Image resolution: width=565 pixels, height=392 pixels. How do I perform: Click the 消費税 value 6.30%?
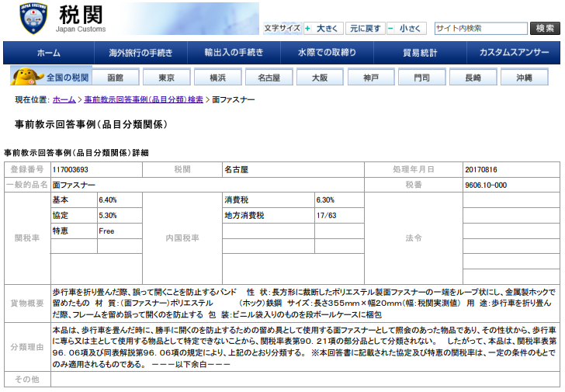click(x=325, y=200)
